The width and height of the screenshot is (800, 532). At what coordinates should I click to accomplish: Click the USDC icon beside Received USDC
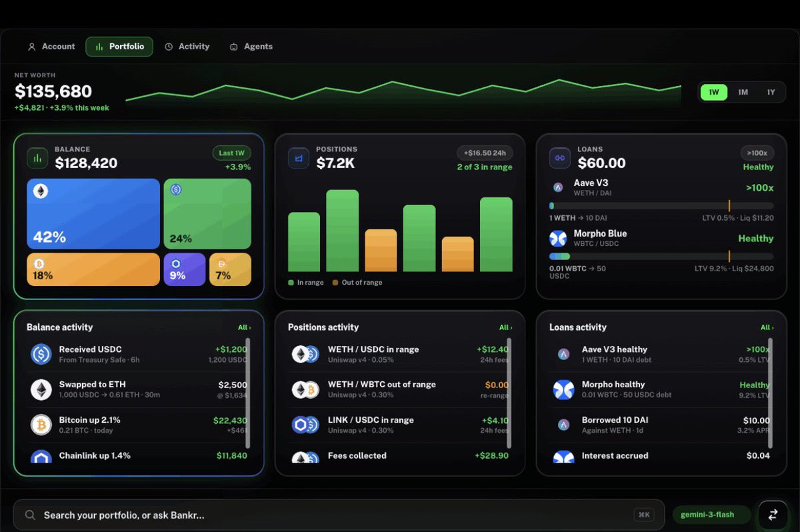point(41,354)
